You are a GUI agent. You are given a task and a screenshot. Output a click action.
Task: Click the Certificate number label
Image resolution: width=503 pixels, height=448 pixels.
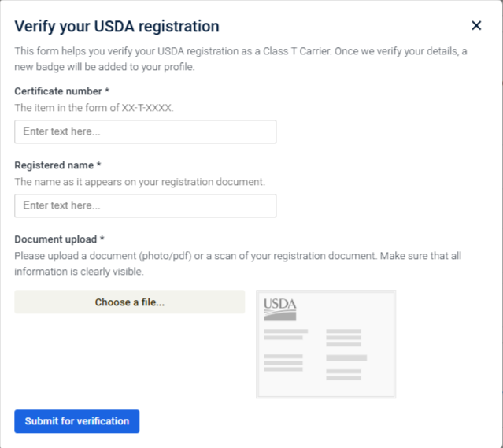coord(58,91)
